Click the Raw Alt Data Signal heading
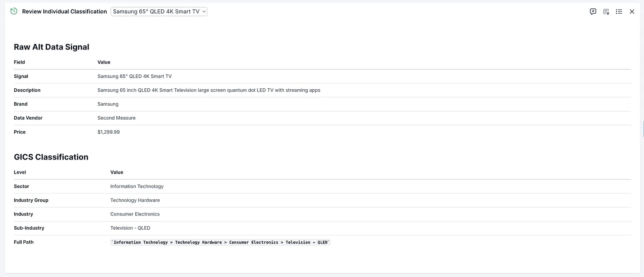The width and height of the screenshot is (644, 277). 51,46
